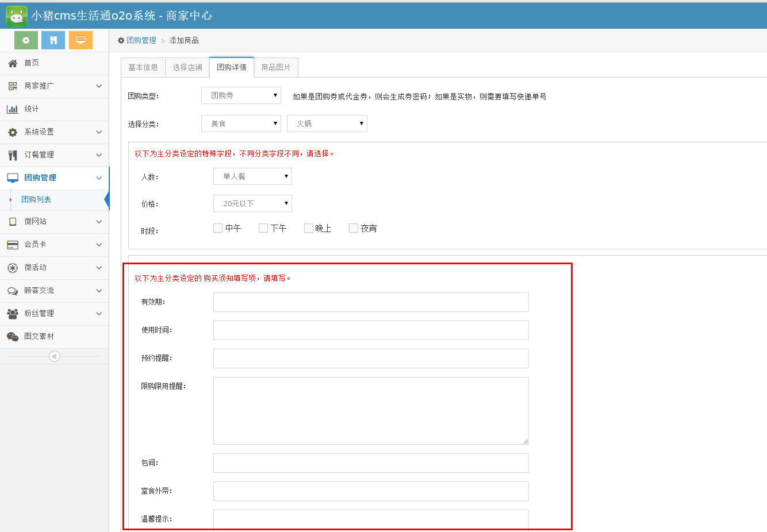This screenshot has height=532, width=767.
Task: Click the green gear icon in the toolbar
Action: click(25, 40)
